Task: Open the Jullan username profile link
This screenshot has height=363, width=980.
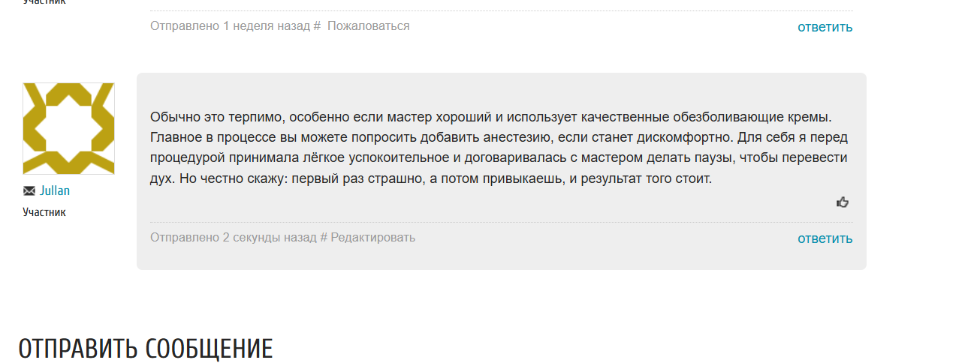Action: click(55, 190)
